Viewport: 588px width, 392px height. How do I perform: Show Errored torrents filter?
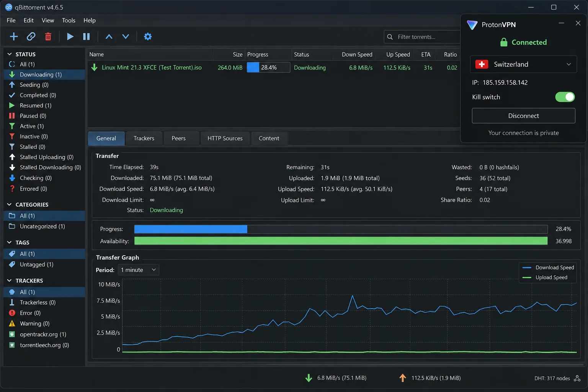pos(44,188)
